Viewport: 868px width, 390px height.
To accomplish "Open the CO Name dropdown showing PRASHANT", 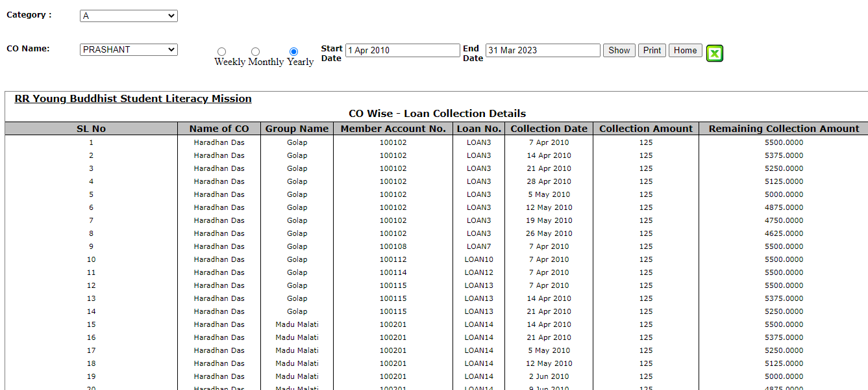I will (129, 49).
